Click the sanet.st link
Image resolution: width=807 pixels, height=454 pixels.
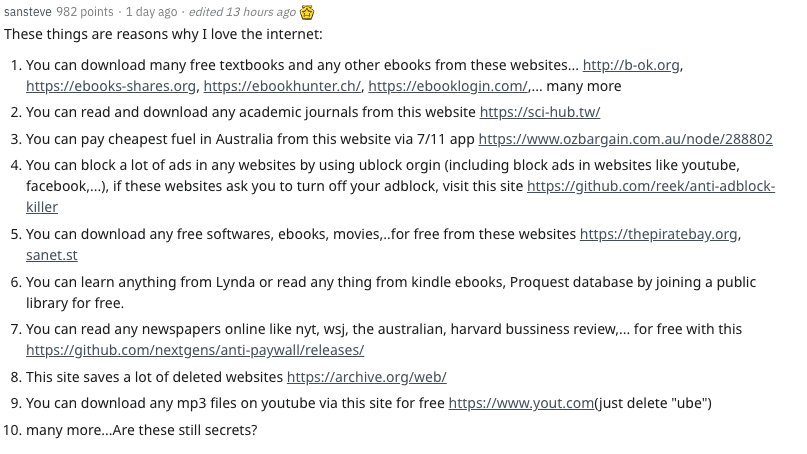click(53, 255)
